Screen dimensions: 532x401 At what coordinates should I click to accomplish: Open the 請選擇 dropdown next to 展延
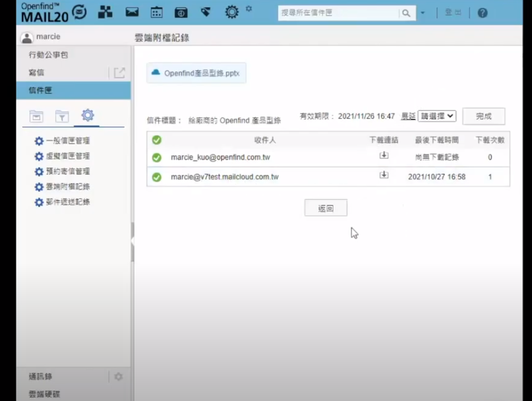[437, 116]
